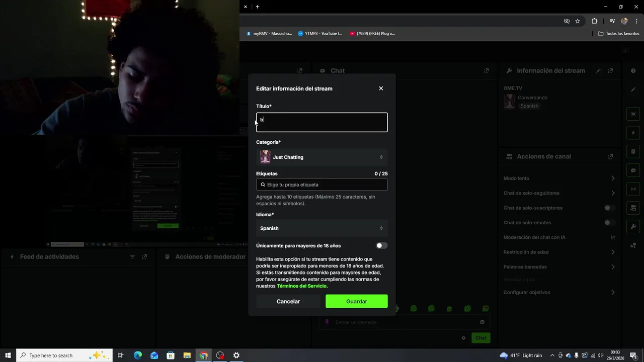Click the screen capture icon in right sidebar
Viewport: 644px width, 362px height.
click(633, 114)
